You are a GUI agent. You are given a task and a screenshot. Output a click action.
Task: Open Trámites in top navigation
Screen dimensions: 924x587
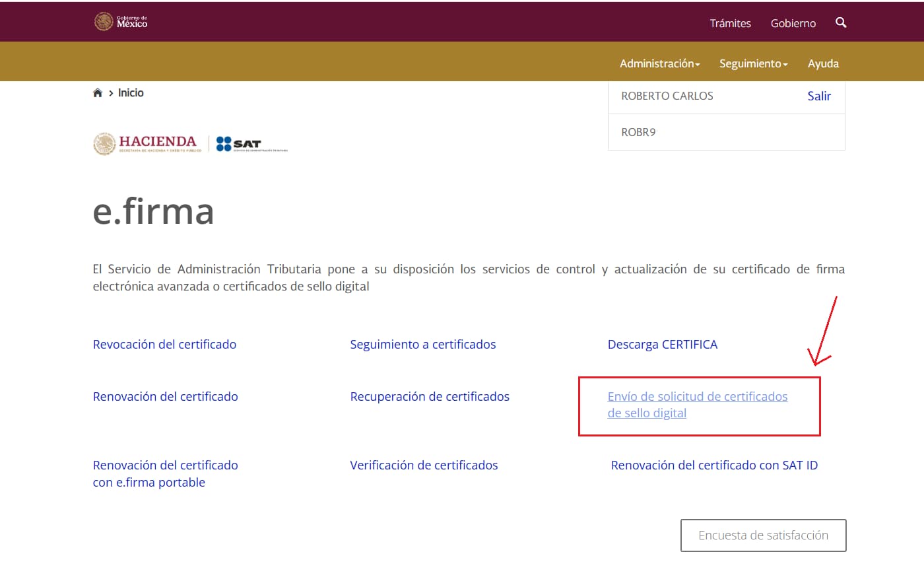[x=730, y=23]
